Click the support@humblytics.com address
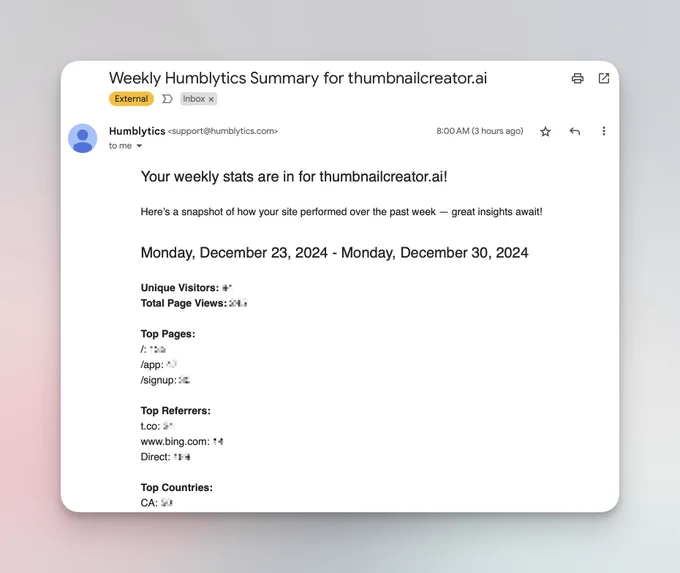 (x=223, y=131)
